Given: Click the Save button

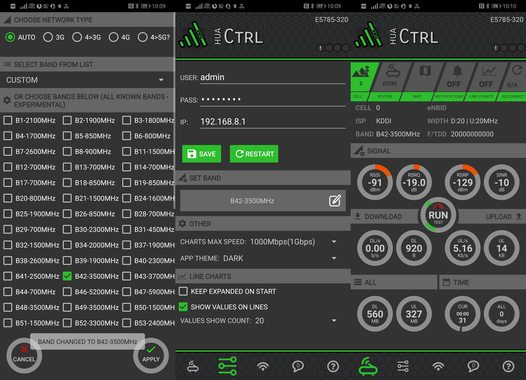Looking at the screenshot, I should pyautogui.click(x=202, y=154).
